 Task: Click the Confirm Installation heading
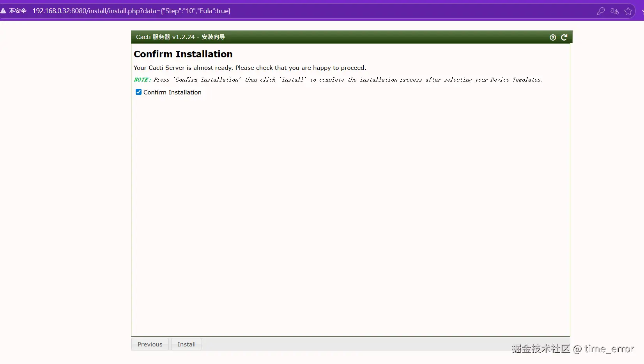coord(183,54)
